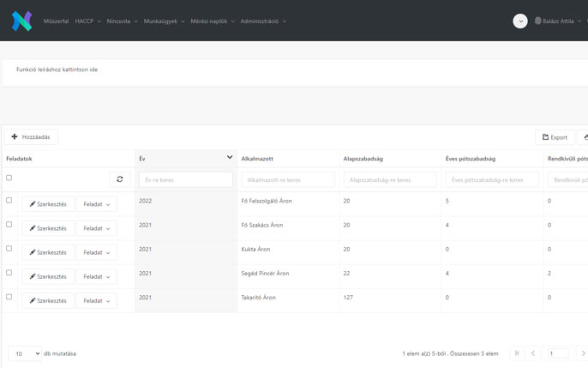Open the HACCP menu
The image size is (588, 368).
tap(87, 21)
